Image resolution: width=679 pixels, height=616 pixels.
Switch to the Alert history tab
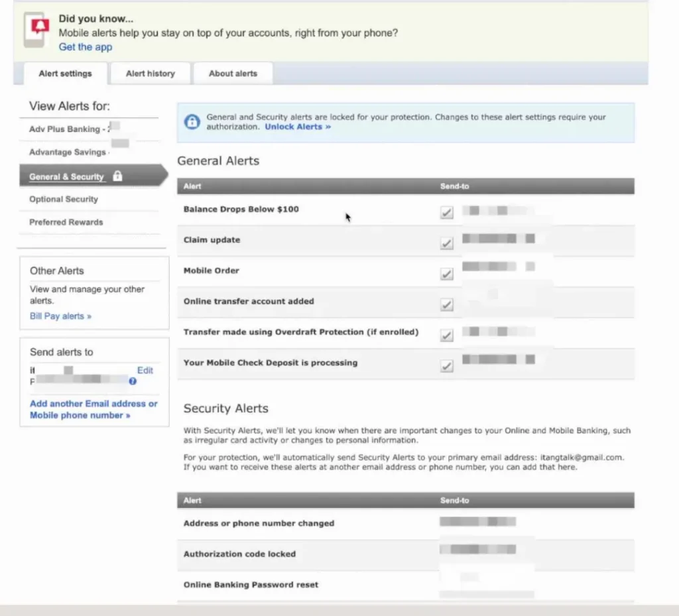[151, 74]
